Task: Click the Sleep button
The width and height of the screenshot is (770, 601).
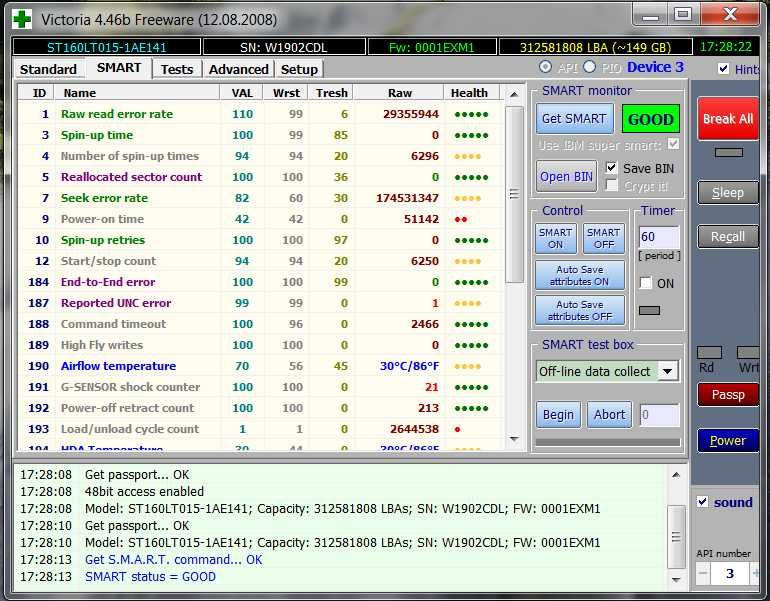Action: point(728,192)
